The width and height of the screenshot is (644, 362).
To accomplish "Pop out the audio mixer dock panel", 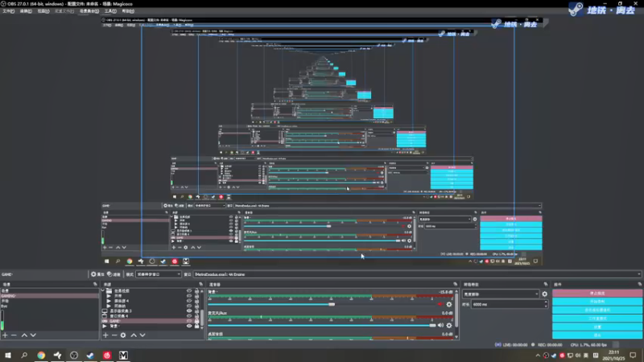I will click(455, 284).
